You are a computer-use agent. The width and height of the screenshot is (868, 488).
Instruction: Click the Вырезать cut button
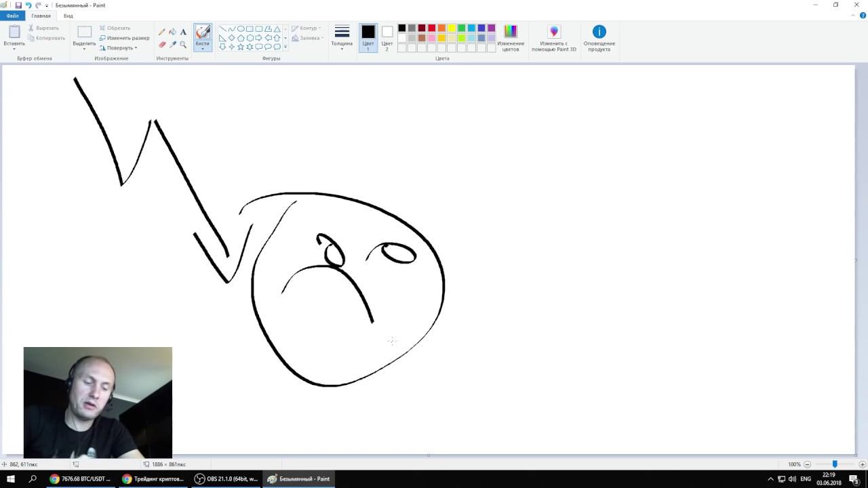pyautogui.click(x=43, y=28)
